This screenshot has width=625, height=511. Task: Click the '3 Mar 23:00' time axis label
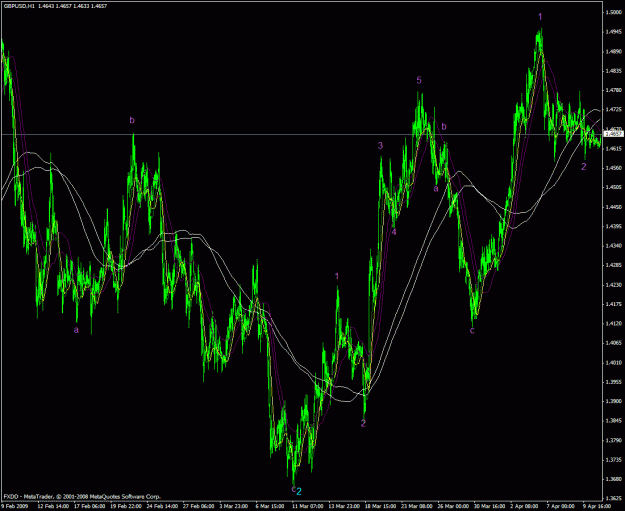pos(234,506)
